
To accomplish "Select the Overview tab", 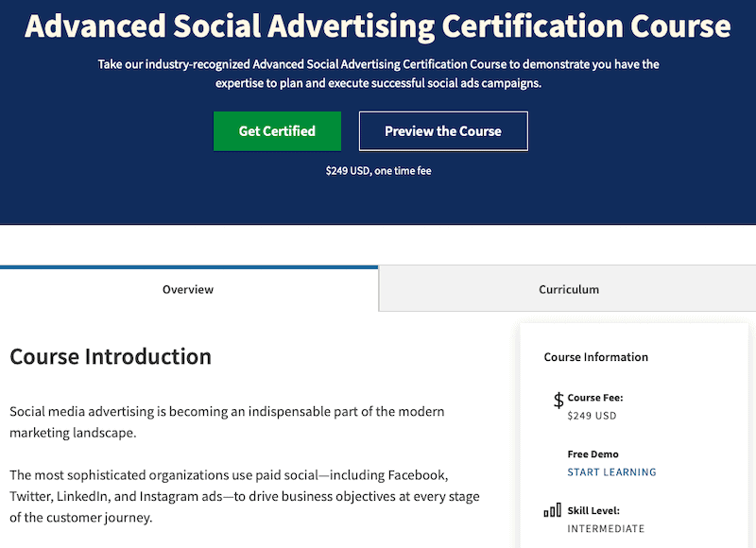I will (x=188, y=289).
